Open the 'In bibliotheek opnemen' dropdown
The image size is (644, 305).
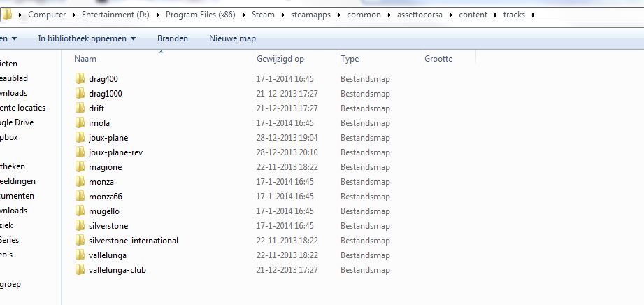pyautogui.click(x=87, y=38)
